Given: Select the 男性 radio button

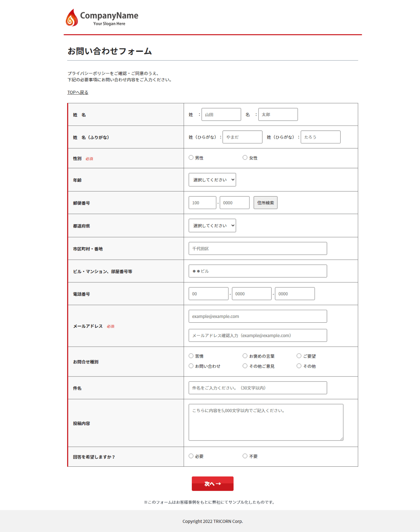Looking at the screenshot, I should [191, 157].
